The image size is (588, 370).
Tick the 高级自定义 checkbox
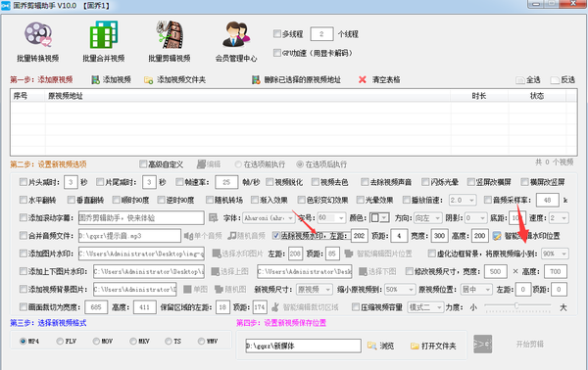click(143, 164)
